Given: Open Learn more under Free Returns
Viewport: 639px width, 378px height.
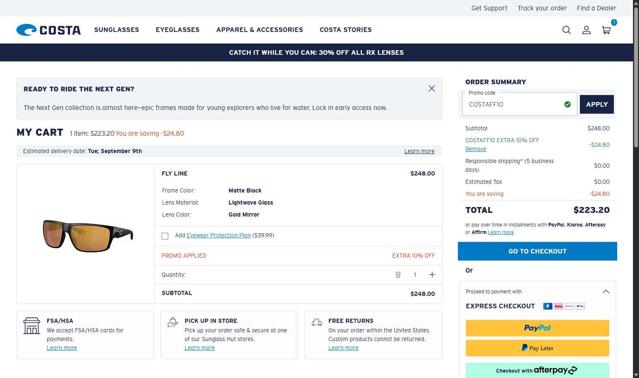Looking at the screenshot, I should coord(344,348).
